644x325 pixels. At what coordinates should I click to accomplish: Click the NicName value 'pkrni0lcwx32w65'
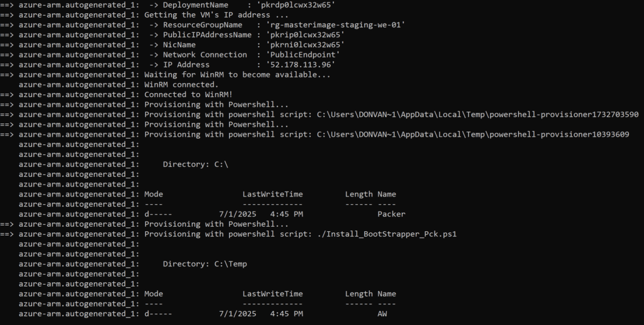pos(305,45)
